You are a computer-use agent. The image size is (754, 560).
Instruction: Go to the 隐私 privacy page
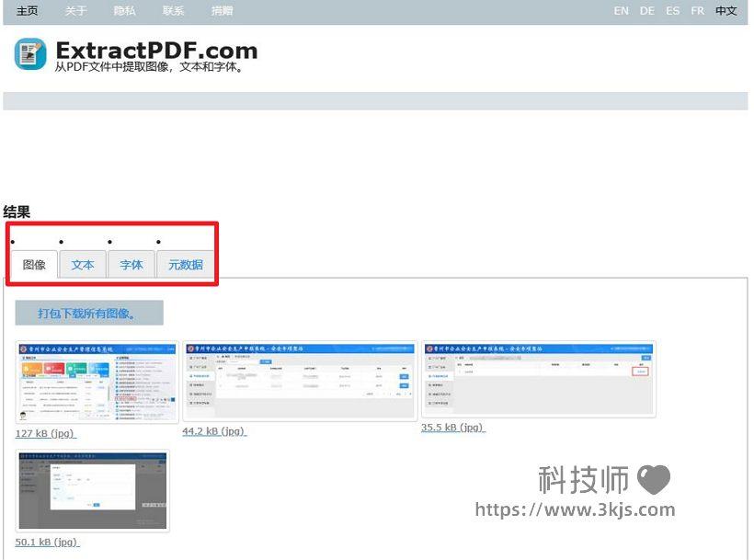[124, 11]
